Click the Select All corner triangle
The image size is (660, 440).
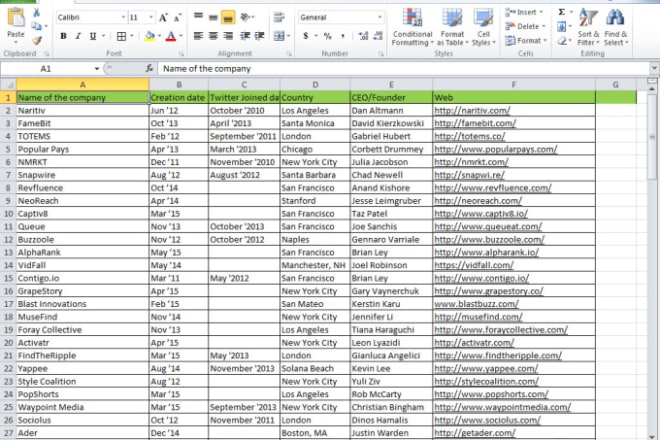click(x=8, y=85)
